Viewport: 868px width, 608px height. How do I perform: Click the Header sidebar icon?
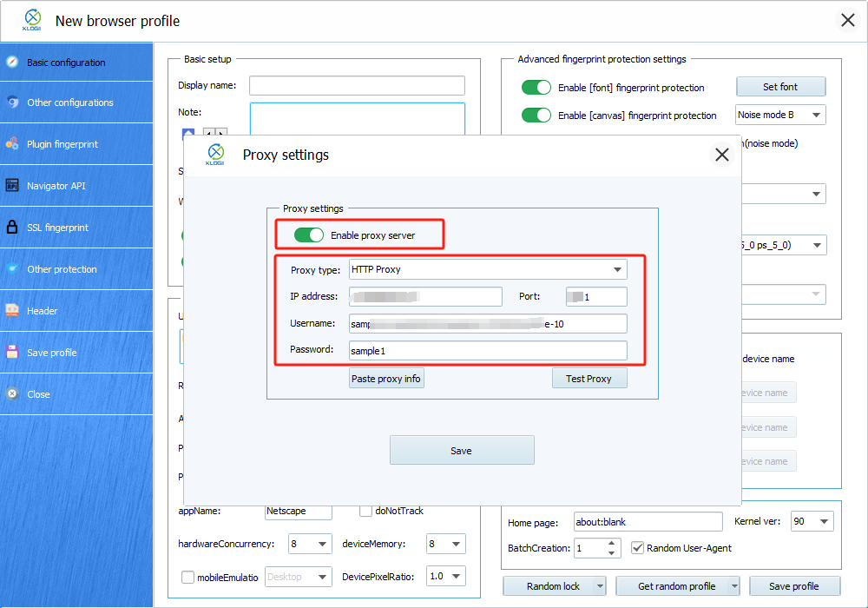click(12, 311)
